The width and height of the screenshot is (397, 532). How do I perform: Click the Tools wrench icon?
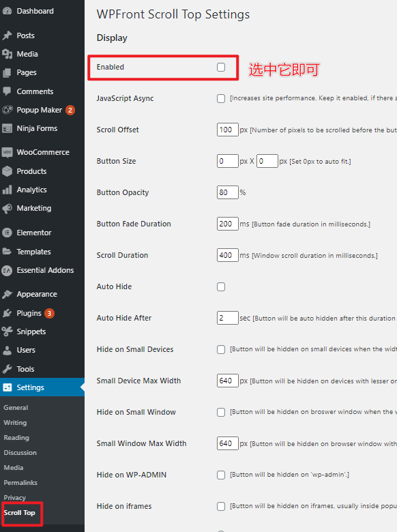pyautogui.click(x=7, y=369)
